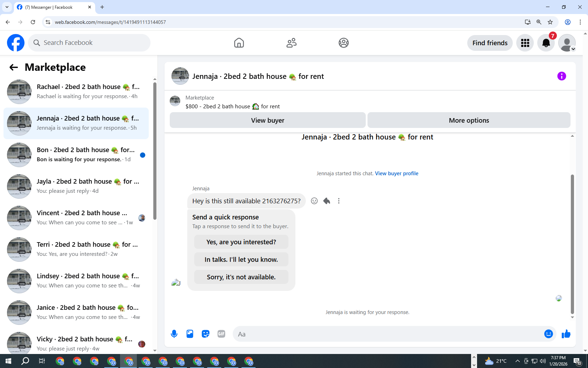Viewport: 588px width, 368px height.
Task: Click the chat messages scrollbar
Action: pyautogui.click(x=572, y=244)
